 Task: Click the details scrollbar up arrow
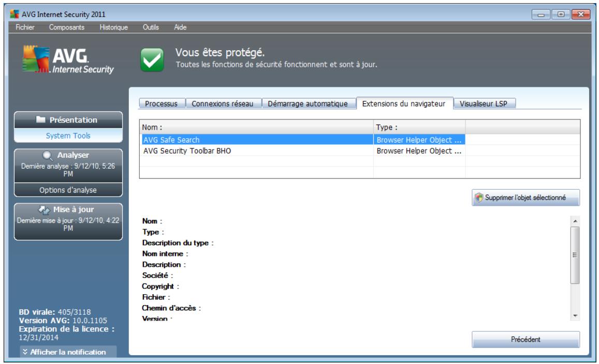[x=575, y=221]
